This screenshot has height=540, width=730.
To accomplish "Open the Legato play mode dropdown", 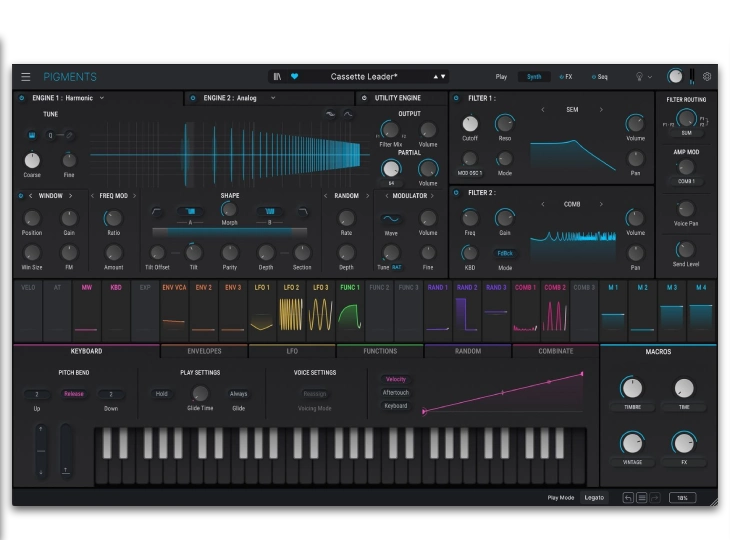I will point(595,497).
